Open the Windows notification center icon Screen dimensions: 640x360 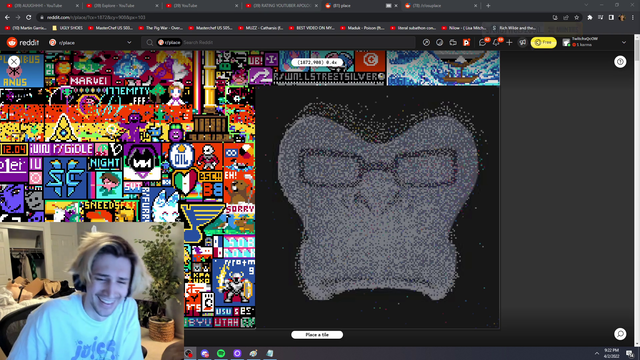click(630, 353)
